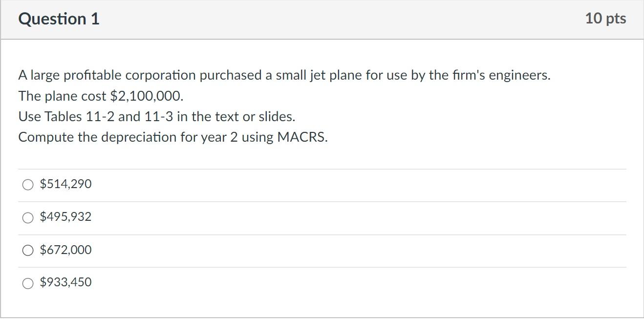Choose the $495,932 radio option

28,217
